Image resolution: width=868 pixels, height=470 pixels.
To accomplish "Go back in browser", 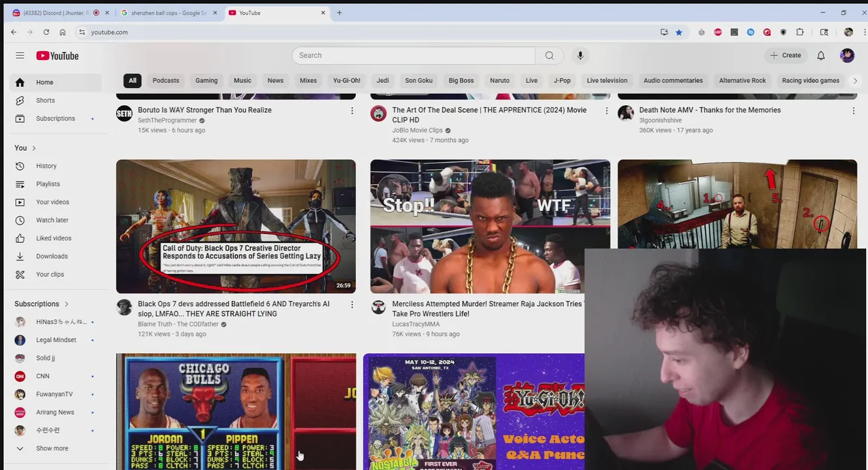I will pyautogui.click(x=14, y=32).
